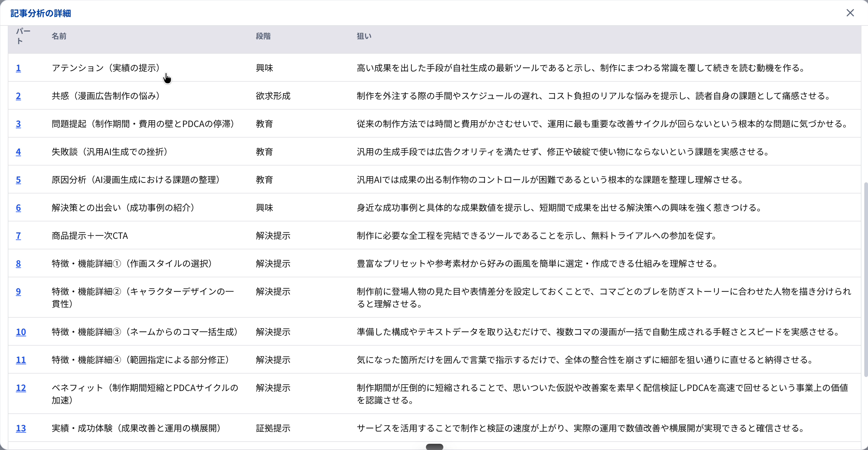Viewport: 868px width, 450px height.
Task: Click the 名前 column header
Action: (x=59, y=36)
